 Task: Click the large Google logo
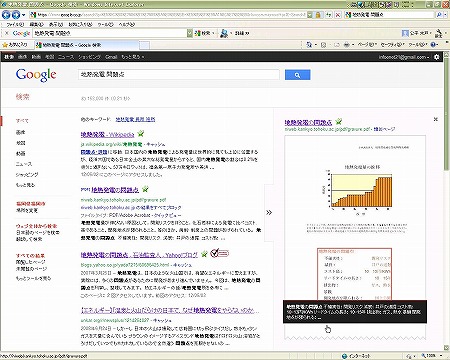coord(36,75)
